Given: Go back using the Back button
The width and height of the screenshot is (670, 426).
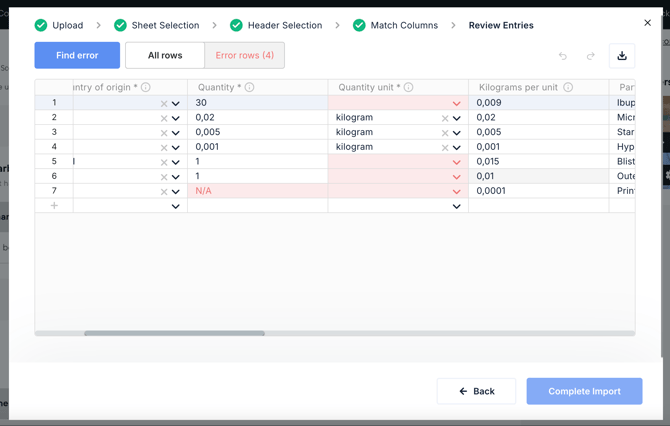Looking at the screenshot, I should point(476,391).
